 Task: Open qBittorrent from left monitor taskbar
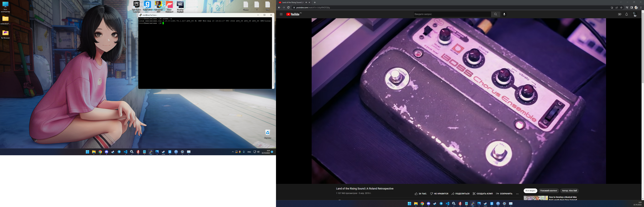pyautogui.click(x=176, y=152)
